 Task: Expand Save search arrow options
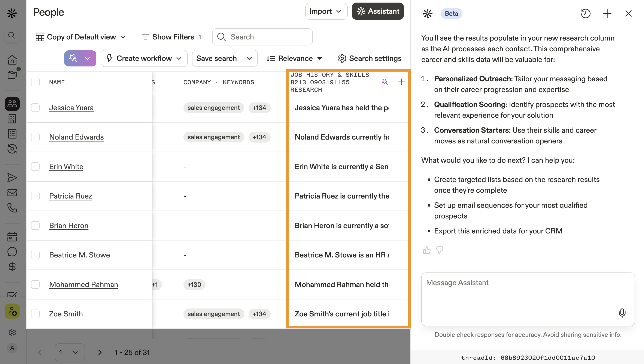click(x=249, y=58)
